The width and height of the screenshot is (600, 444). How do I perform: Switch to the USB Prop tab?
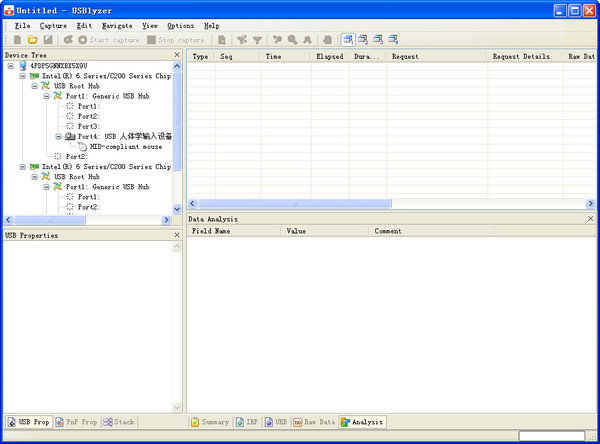pyautogui.click(x=29, y=422)
